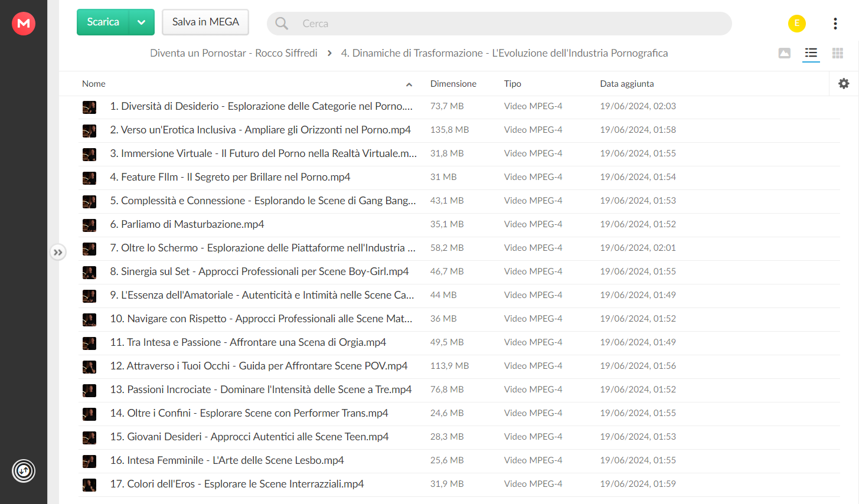Open the three-dot more options menu

[835, 24]
